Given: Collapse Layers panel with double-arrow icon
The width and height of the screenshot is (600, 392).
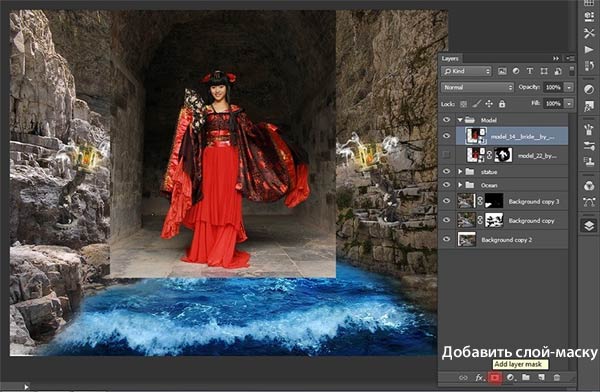Looking at the screenshot, I should [x=556, y=58].
